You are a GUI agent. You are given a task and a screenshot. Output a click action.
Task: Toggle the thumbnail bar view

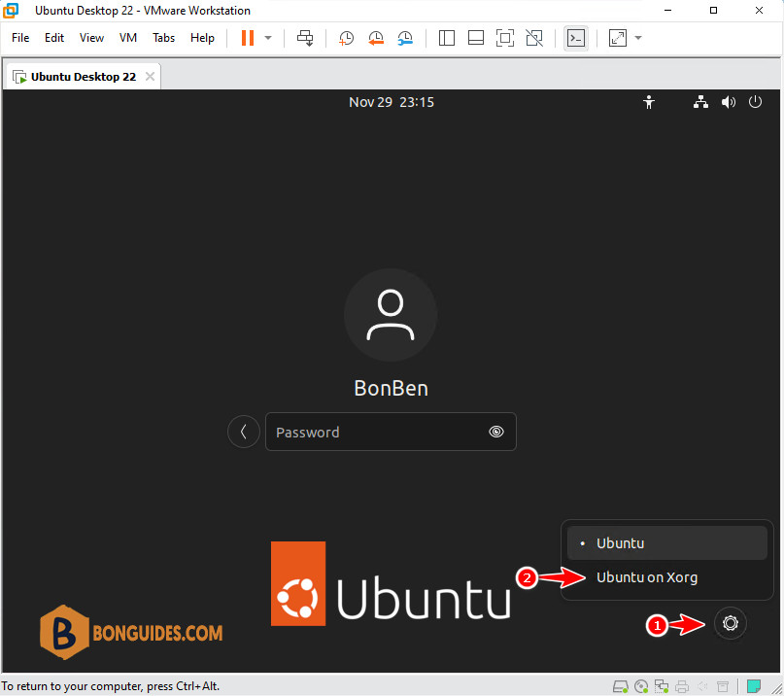tap(475, 38)
